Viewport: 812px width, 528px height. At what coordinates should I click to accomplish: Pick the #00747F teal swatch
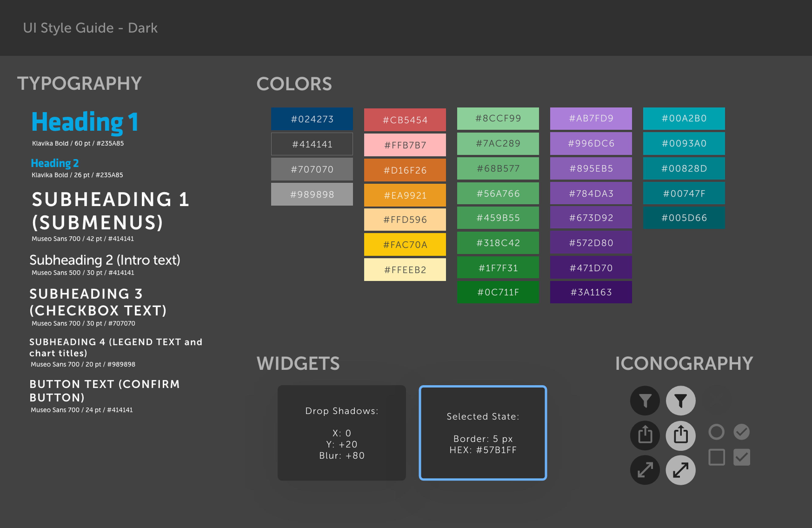pos(684,193)
